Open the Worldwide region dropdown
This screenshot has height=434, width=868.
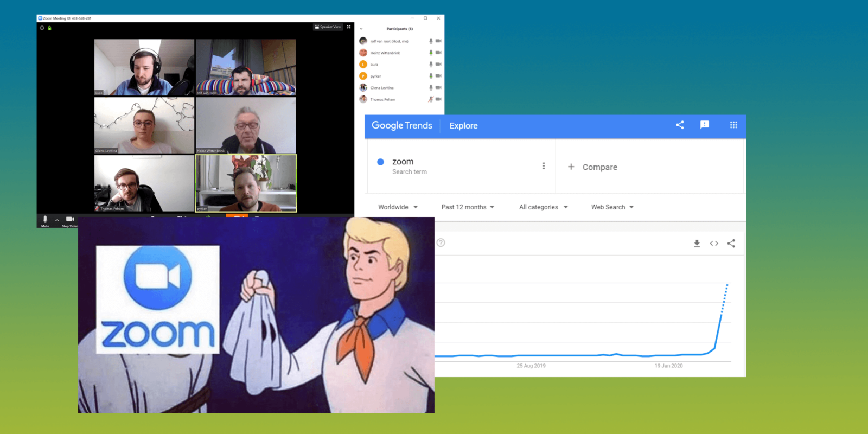tap(398, 207)
